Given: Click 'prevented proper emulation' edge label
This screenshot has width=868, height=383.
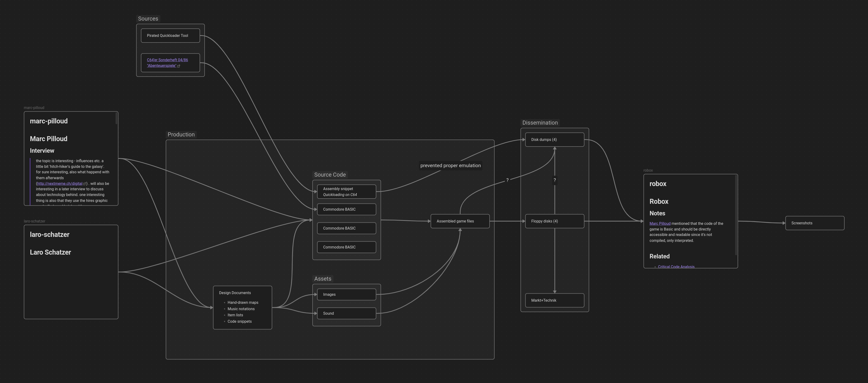Looking at the screenshot, I should pos(451,166).
